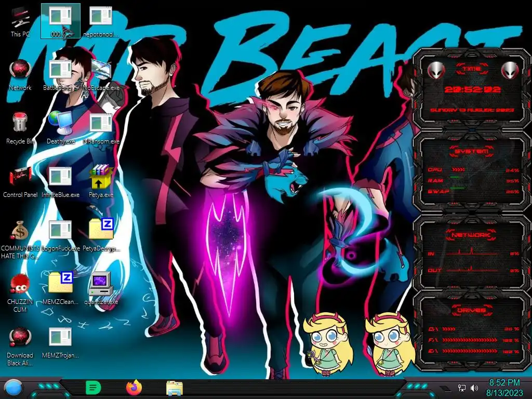Select the COMMUNISTS HATE THIS money bag icon

pyautogui.click(x=20, y=239)
